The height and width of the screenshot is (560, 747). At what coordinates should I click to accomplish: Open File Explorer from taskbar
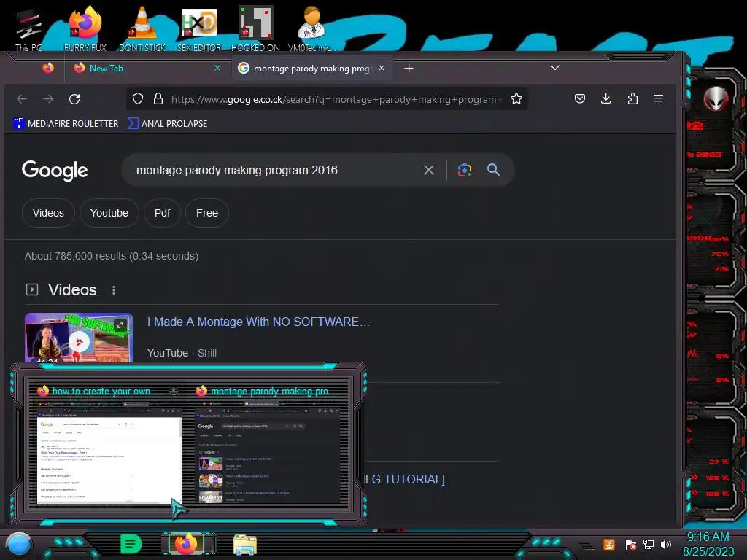pos(245,544)
